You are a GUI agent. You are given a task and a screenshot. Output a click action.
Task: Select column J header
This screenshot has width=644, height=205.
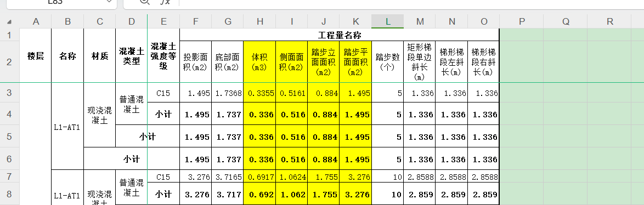324,22
